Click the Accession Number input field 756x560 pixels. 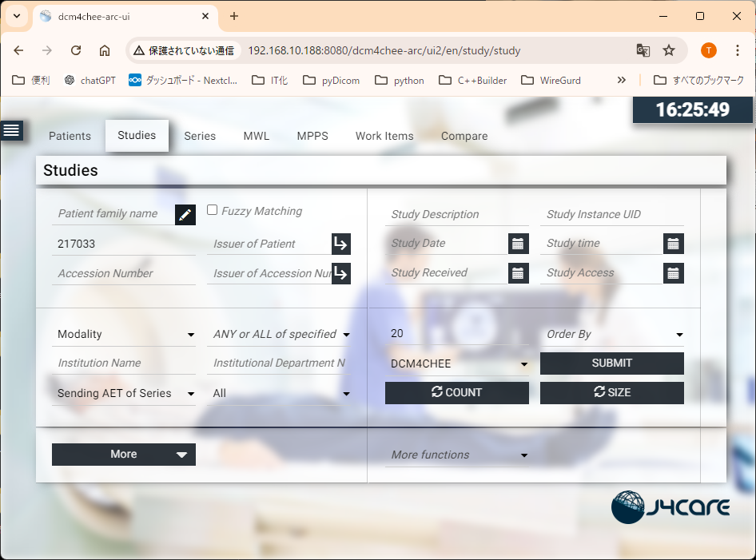(124, 273)
